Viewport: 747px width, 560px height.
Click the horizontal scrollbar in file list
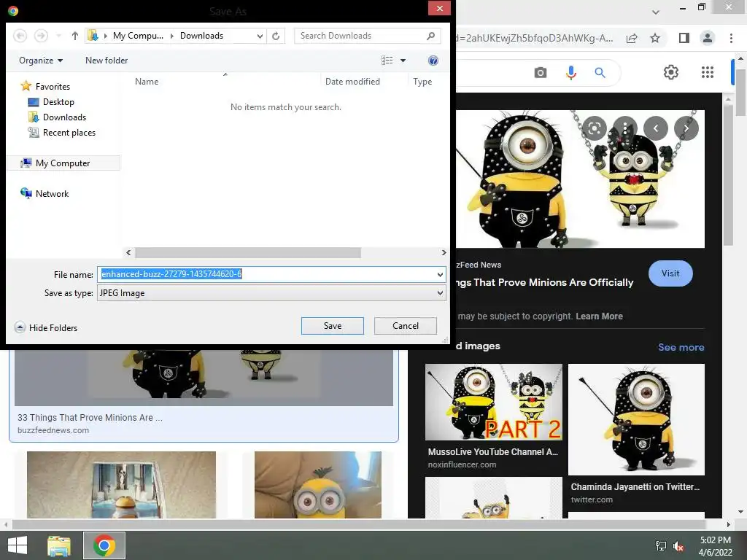point(248,252)
